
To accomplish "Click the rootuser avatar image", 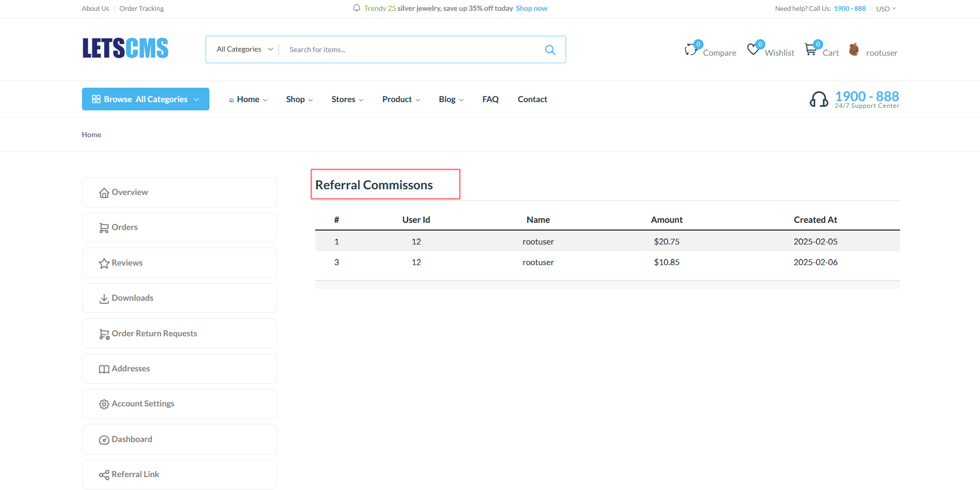I will tap(854, 50).
